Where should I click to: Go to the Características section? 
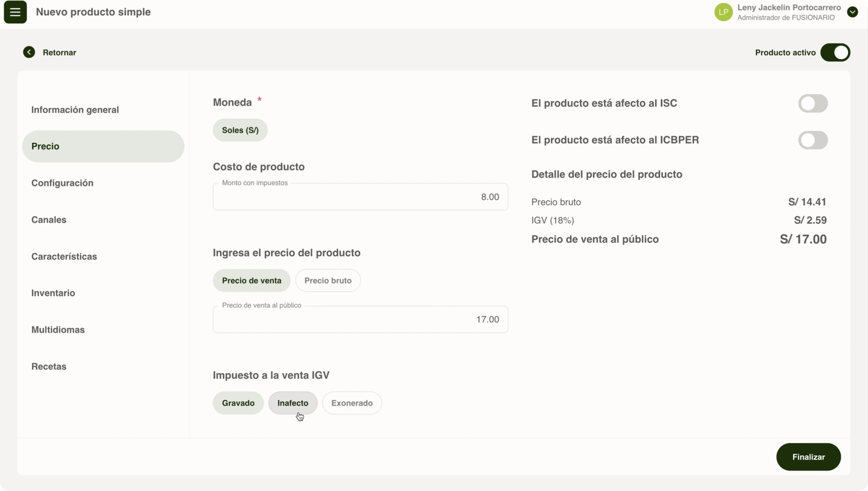[x=64, y=256]
